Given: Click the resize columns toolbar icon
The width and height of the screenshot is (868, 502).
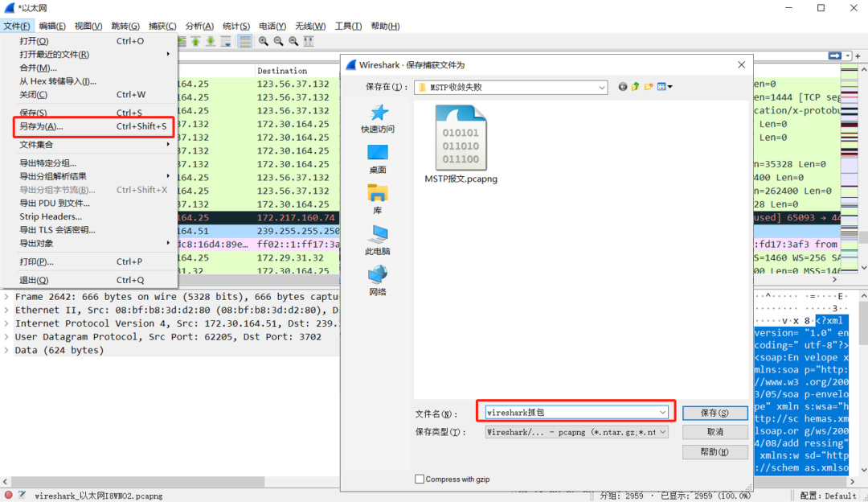Looking at the screenshot, I should click(309, 42).
